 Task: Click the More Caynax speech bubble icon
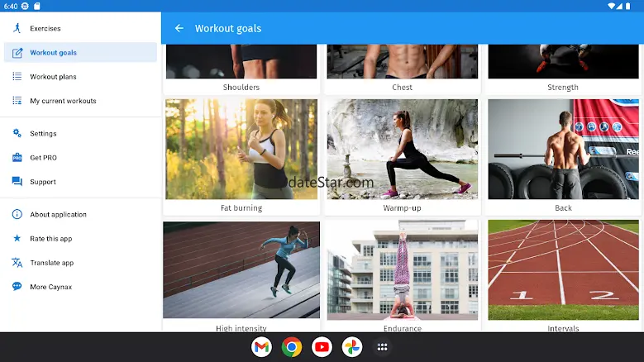[17, 287]
